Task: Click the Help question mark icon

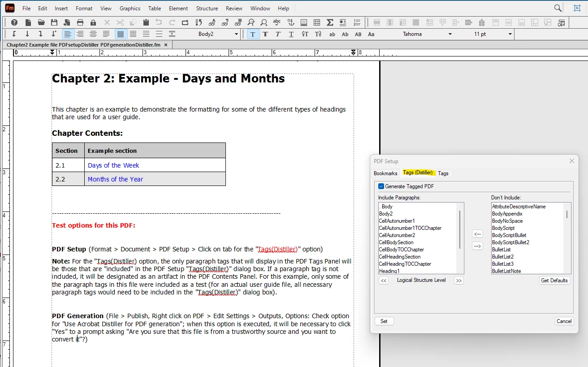Action: (14, 22)
